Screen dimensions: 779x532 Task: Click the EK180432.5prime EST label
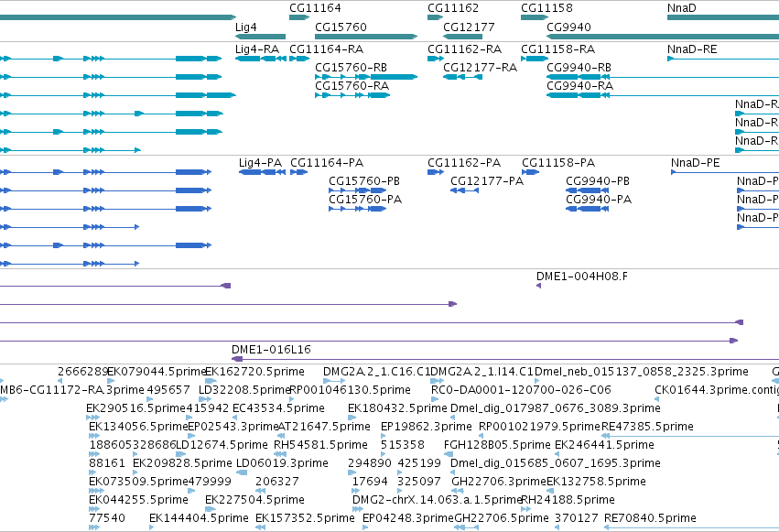[x=397, y=408]
